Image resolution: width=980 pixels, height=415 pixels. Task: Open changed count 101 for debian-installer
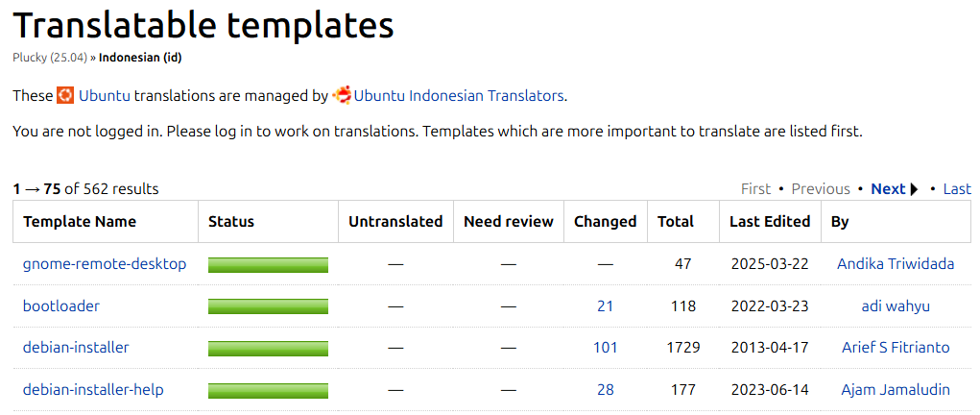(605, 348)
